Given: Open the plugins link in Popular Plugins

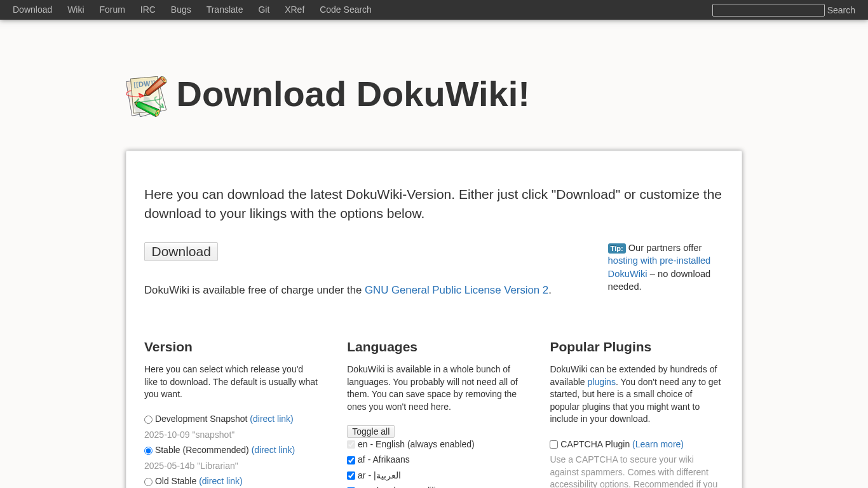Looking at the screenshot, I should click(x=601, y=382).
